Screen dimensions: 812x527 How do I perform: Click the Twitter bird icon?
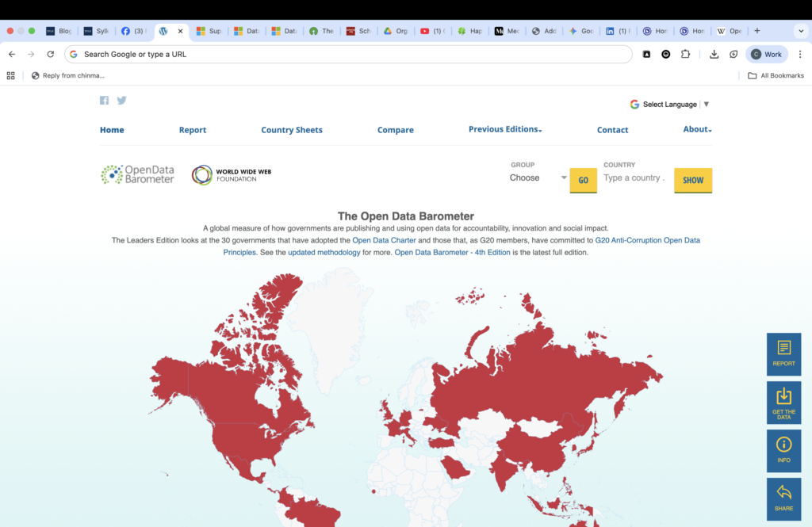click(x=121, y=101)
